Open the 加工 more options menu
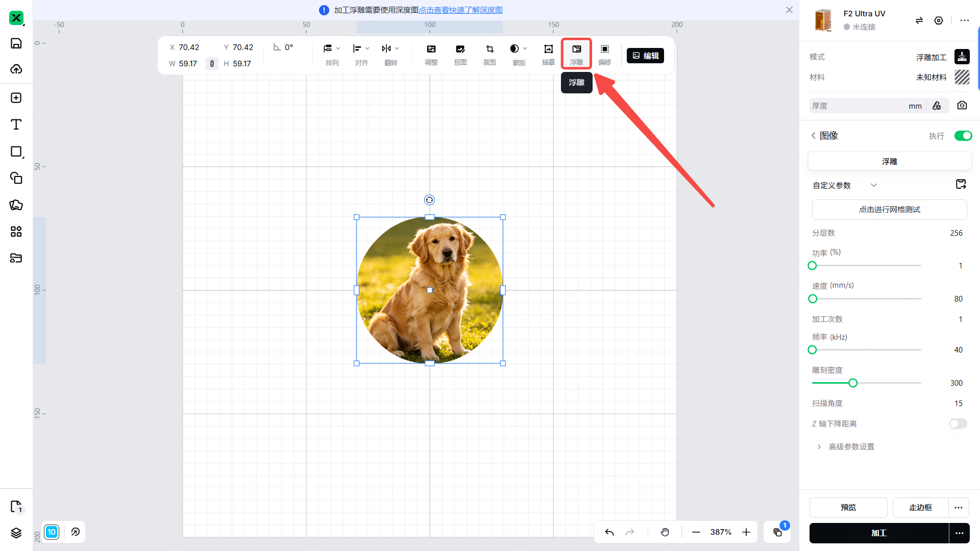 (960, 533)
